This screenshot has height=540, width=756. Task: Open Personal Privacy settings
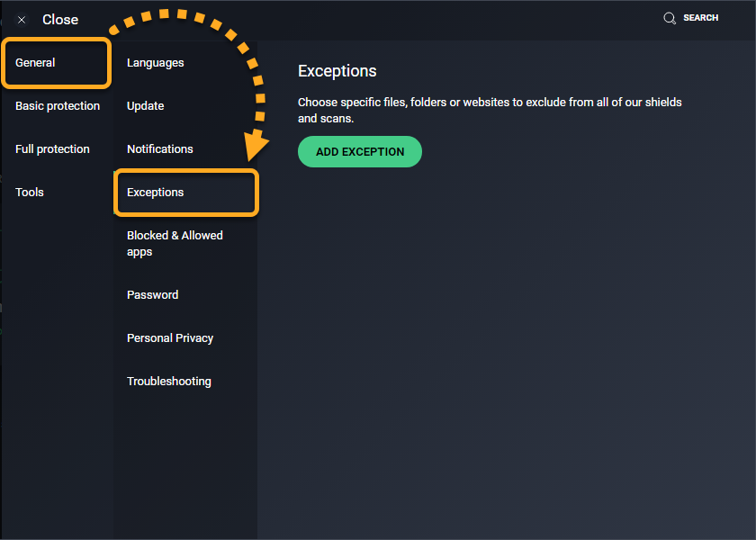(x=170, y=338)
